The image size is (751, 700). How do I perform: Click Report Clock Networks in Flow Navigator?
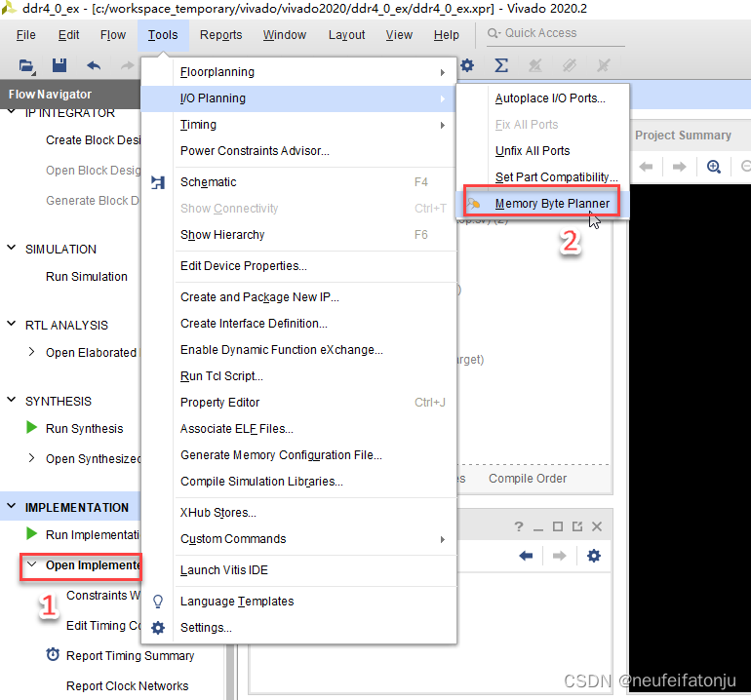[128, 685]
